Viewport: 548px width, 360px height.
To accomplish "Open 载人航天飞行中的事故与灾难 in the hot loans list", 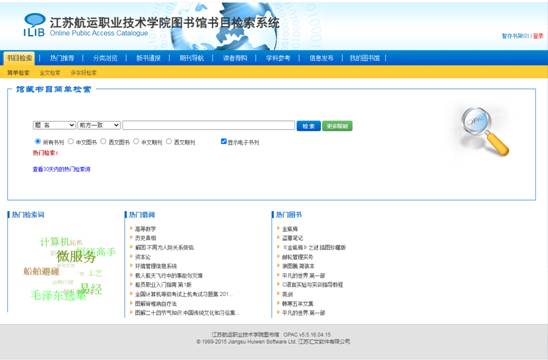I will pos(169,275).
